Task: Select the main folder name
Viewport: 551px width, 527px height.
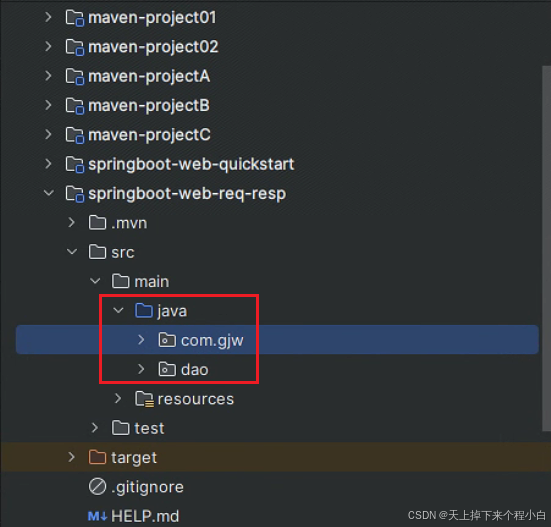Action: (152, 282)
